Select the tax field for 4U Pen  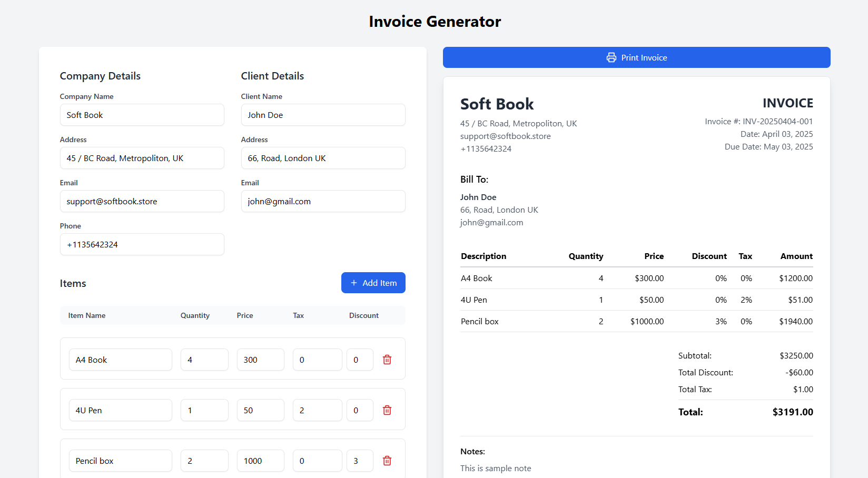(317, 410)
